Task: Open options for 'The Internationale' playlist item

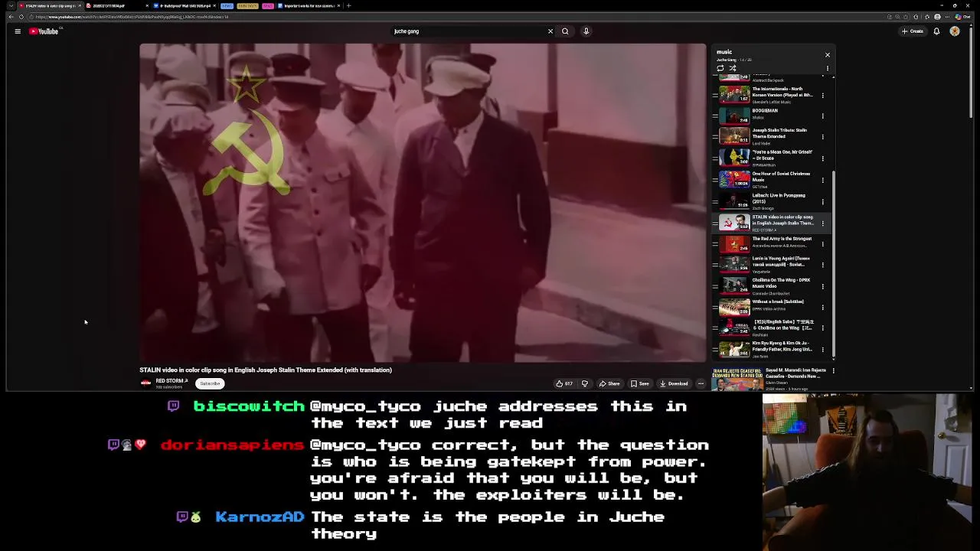Action: pyautogui.click(x=823, y=96)
